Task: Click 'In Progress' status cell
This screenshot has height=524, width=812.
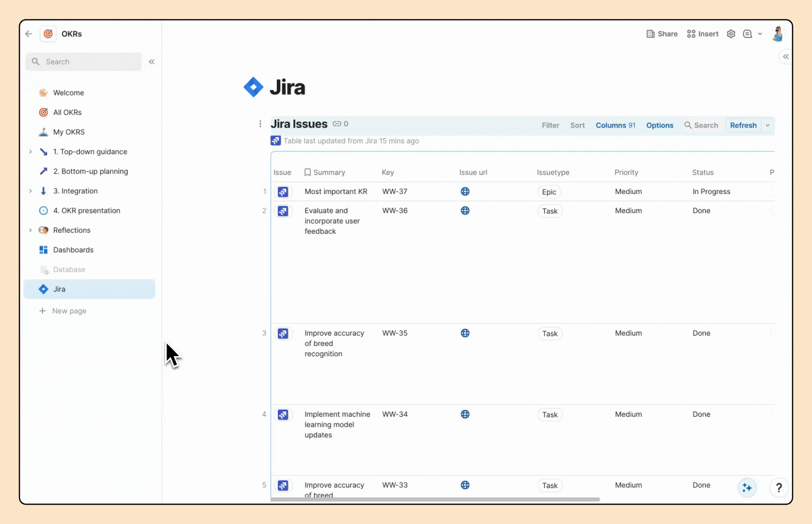Action: tap(711, 192)
